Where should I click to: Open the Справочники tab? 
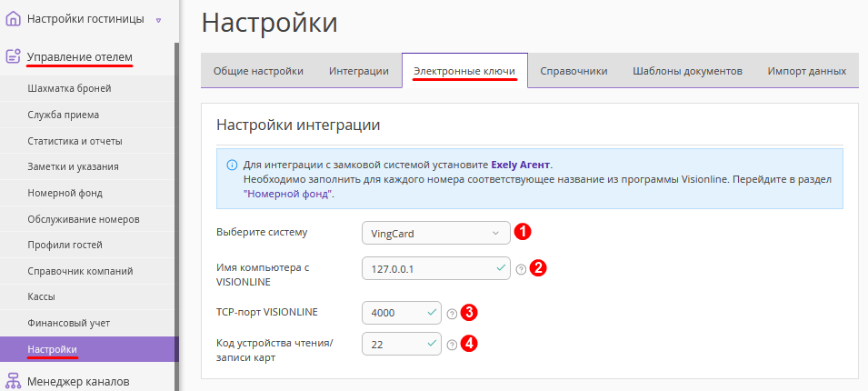(574, 71)
